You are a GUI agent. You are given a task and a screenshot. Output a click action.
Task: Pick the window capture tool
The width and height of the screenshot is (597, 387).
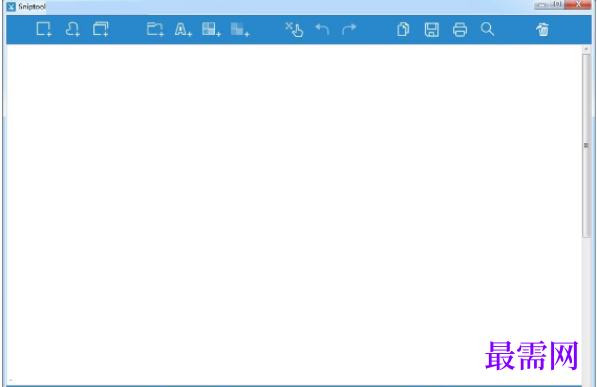pyautogui.click(x=101, y=29)
